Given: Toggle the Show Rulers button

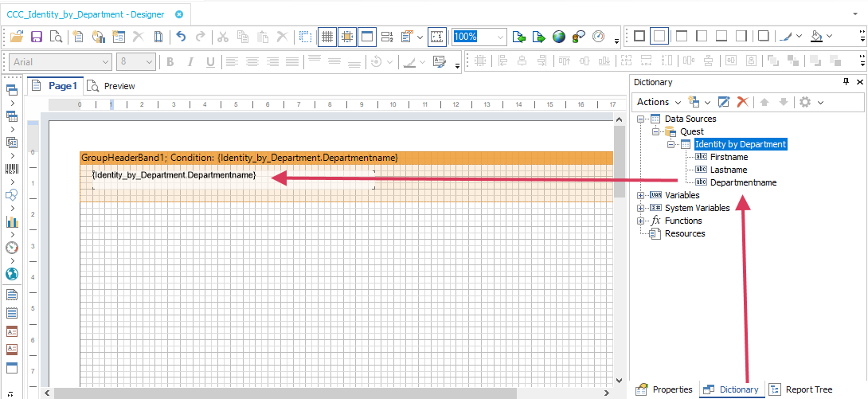Looking at the screenshot, I should pos(437,37).
